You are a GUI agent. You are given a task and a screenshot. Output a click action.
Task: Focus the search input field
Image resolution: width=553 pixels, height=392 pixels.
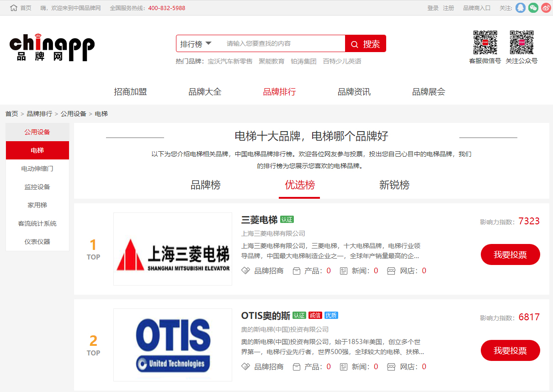[x=283, y=43]
